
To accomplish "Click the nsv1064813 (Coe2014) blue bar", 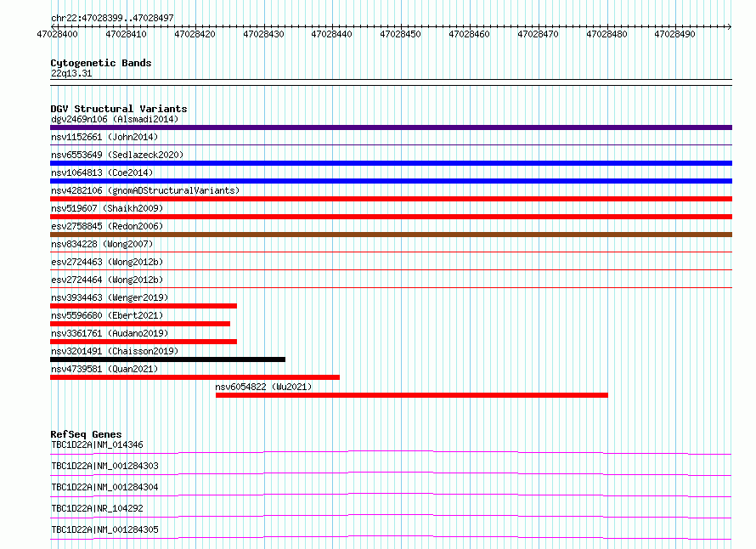I will tap(391, 181).
